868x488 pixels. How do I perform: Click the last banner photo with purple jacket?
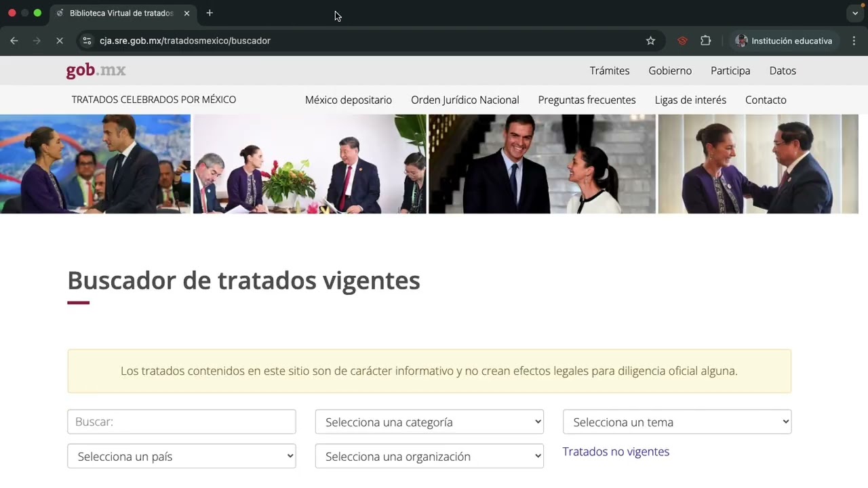(x=758, y=164)
